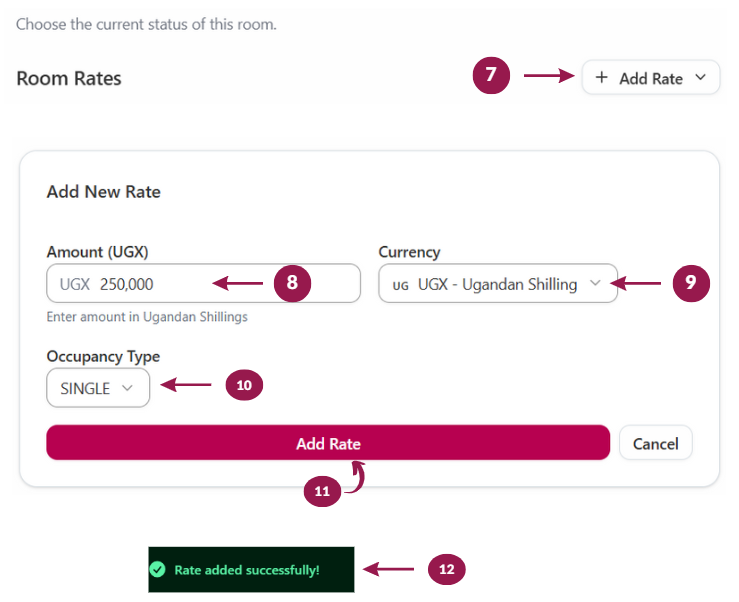739x602 pixels.
Task: Click the step 11 circle marker
Action: click(321, 491)
